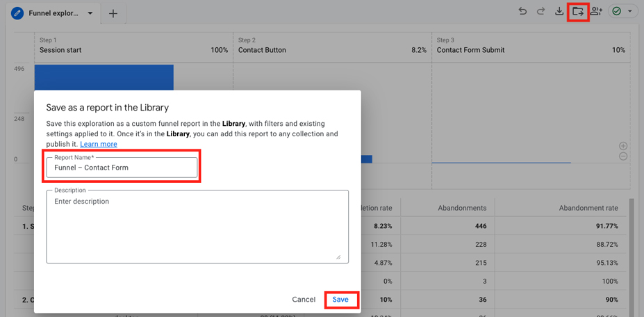Viewport: 644px width, 317px height.
Task: Open the share exploration people icon
Action: 596,12
